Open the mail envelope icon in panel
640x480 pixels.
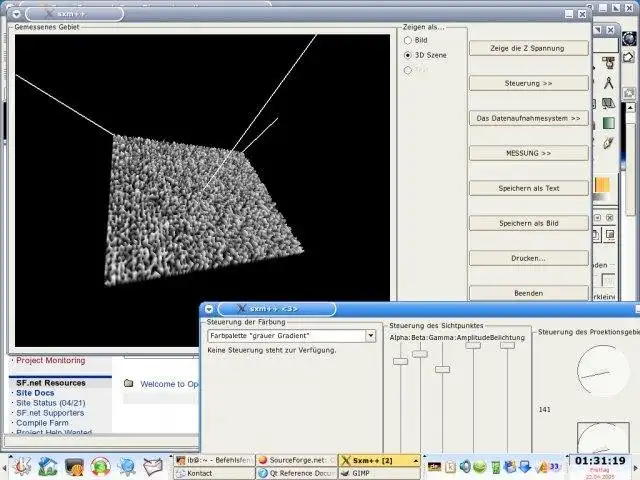153,467
